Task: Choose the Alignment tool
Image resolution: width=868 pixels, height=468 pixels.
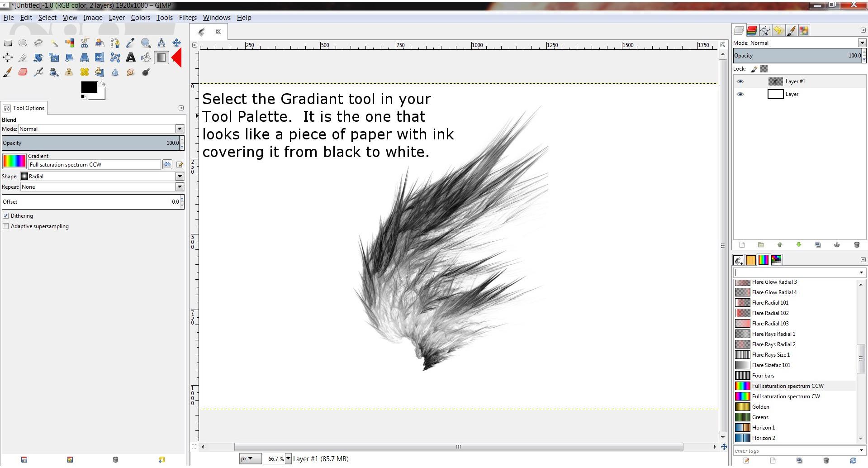Action: tap(8, 57)
